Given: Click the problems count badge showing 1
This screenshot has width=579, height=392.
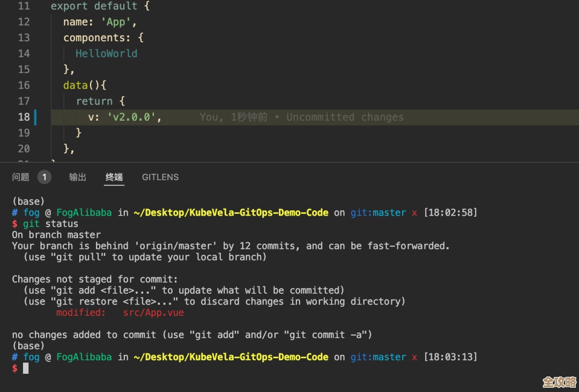Looking at the screenshot, I should [x=44, y=177].
